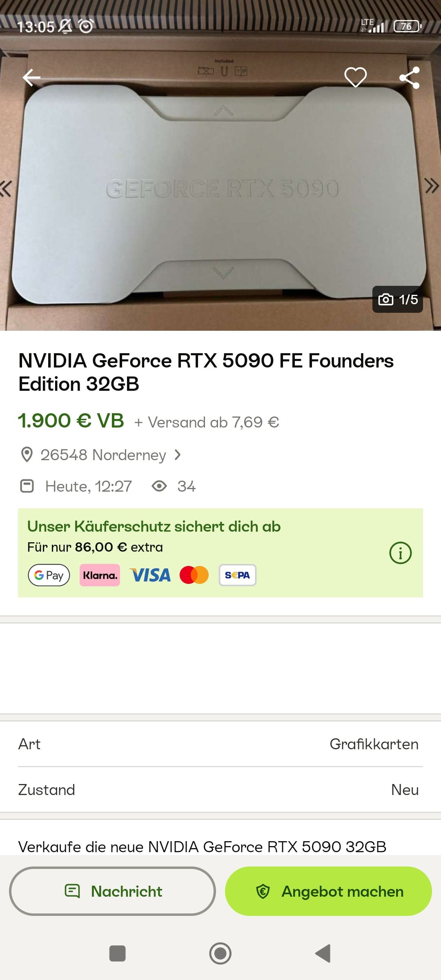Expand location 26548 Norderney chevron
The width and height of the screenshot is (441, 980).
click(x=177, y=454)
